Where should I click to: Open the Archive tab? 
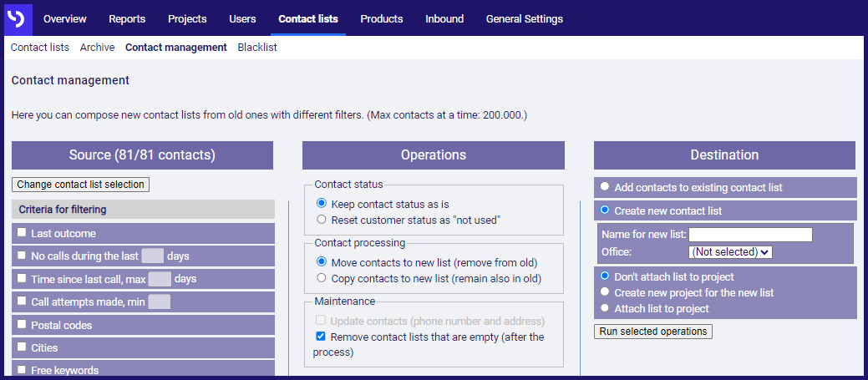98,48
